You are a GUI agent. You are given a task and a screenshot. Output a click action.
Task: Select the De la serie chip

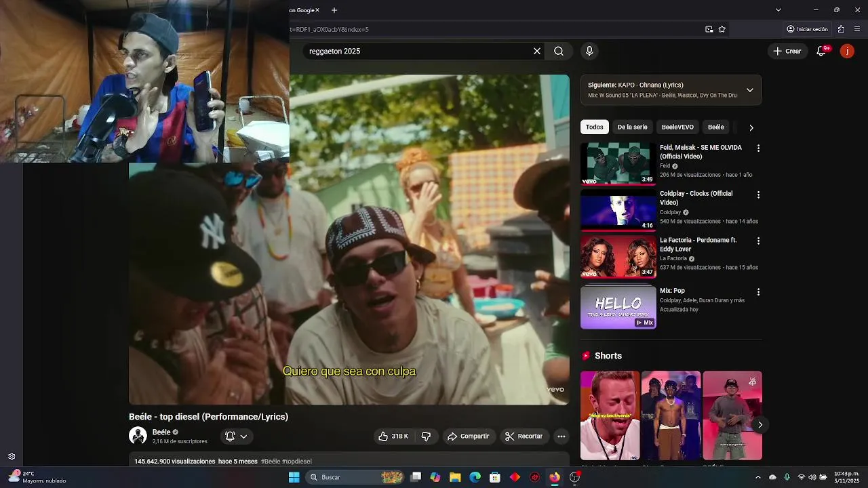pyautogui.click(x=632, y=127)
